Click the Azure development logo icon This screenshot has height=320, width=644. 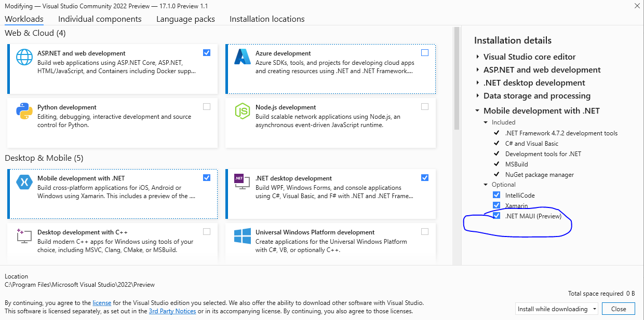click(x=243, y=57)
